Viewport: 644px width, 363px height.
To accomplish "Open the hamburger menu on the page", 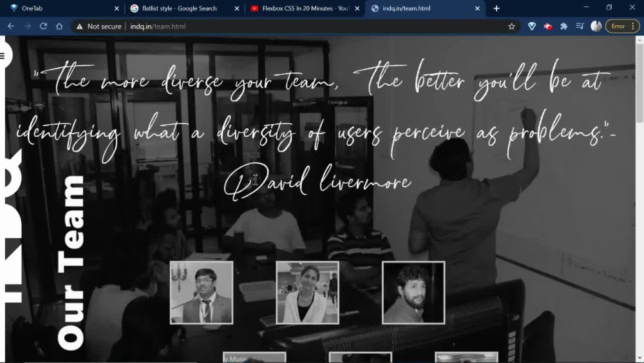I will point(3,55).
